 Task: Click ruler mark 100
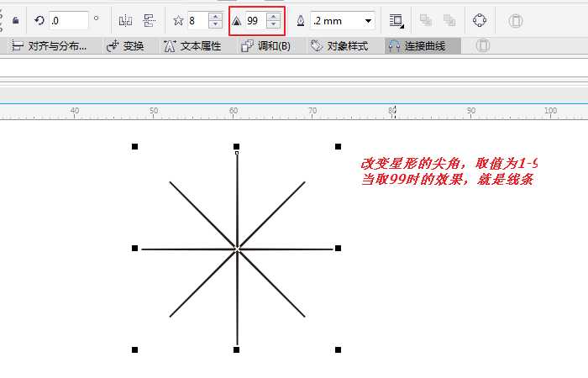(551, 111)
